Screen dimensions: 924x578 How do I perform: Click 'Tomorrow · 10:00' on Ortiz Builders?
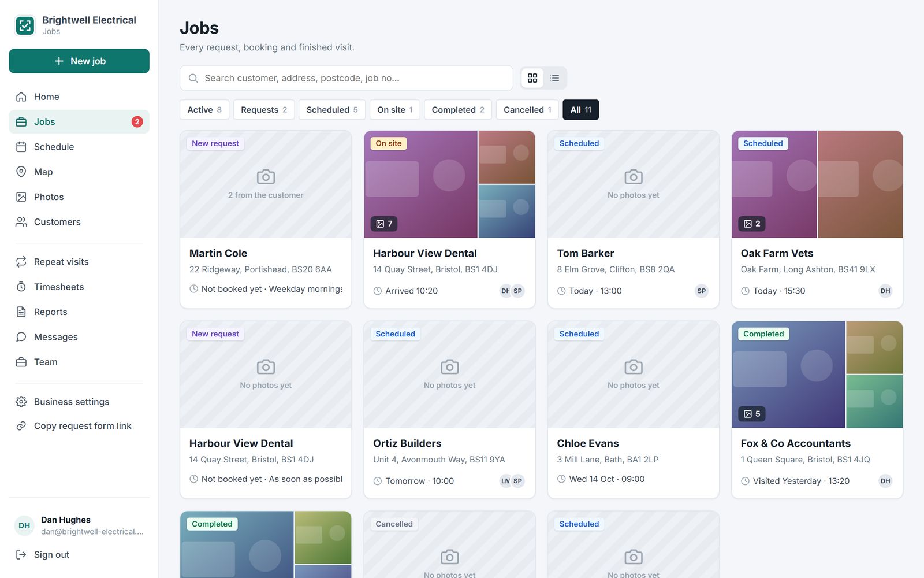(420, 481)
